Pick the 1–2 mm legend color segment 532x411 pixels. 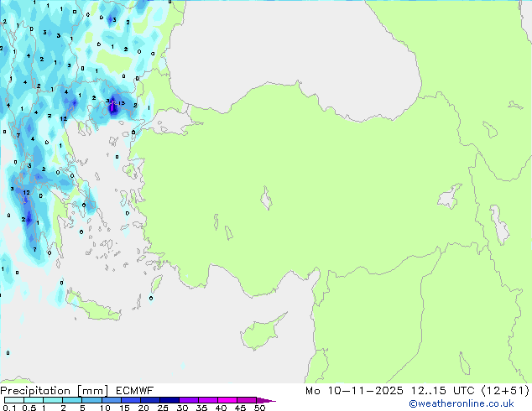tap(53, 400)
